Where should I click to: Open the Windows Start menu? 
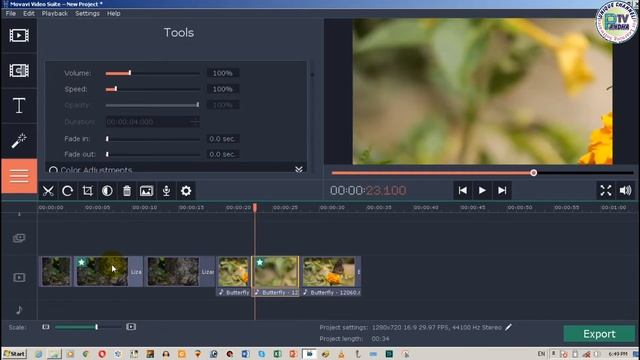(14, 353)
